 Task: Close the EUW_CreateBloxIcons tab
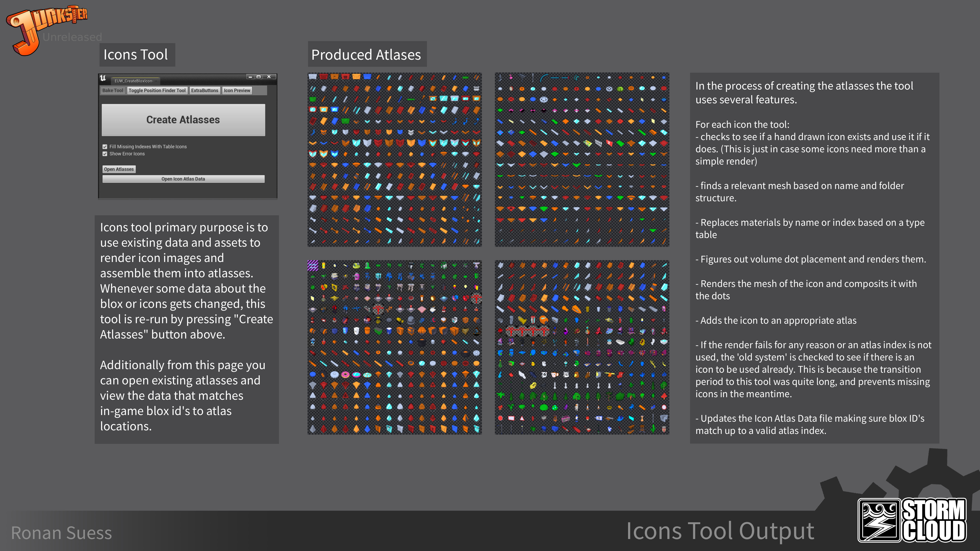pos(156,81)
